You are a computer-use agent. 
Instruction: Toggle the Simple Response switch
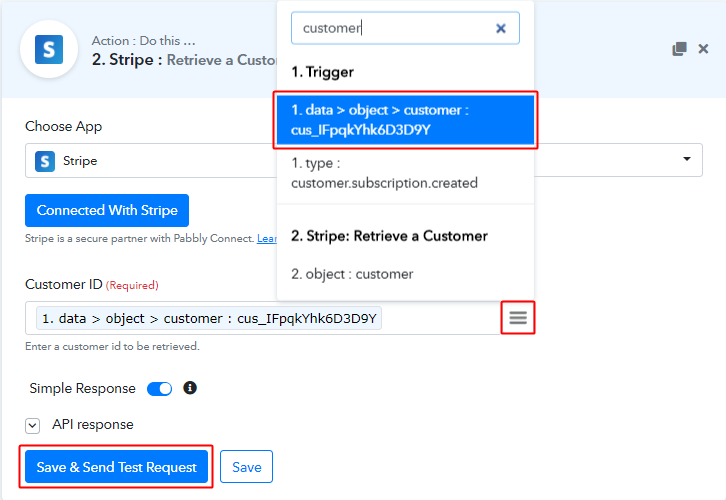click(159, 388)
